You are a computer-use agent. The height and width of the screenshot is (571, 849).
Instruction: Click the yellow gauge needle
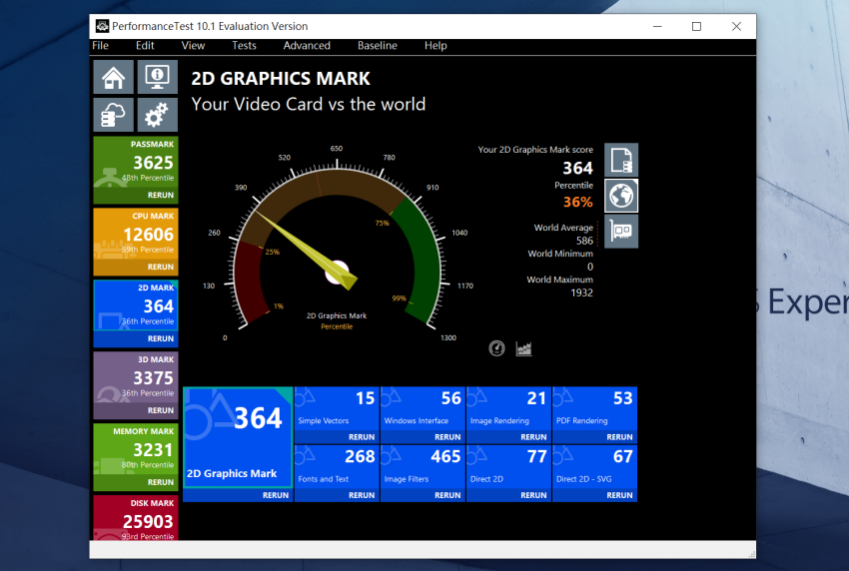[306, 250]
